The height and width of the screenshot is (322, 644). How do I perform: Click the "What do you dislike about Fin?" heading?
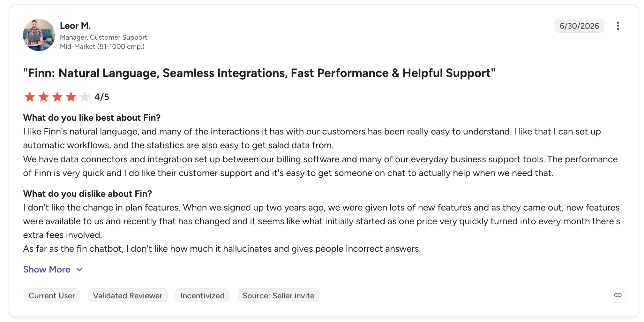click(87, 194)
